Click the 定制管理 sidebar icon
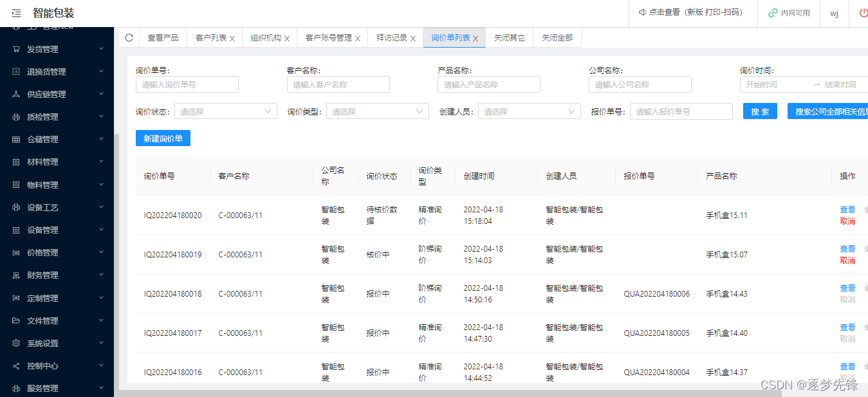The image size is (868, 397). pos(16,299)
